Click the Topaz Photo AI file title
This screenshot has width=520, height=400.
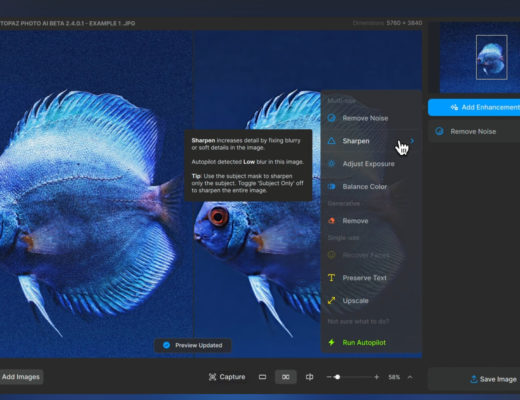coord(68,23)
